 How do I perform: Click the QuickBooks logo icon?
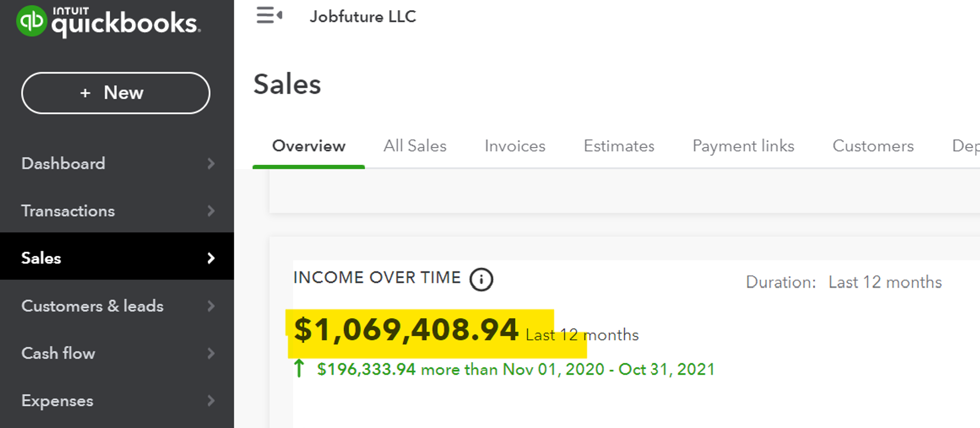tap(31, 21)
